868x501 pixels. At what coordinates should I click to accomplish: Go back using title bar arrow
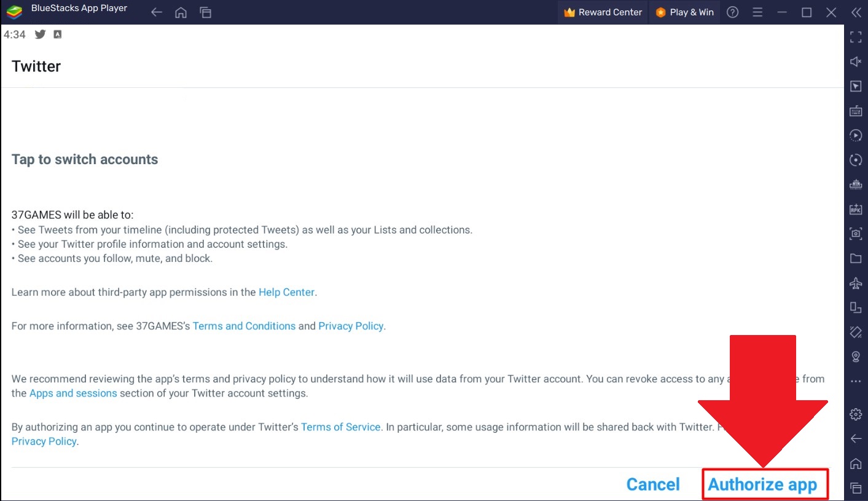click(x=157, y=12)
